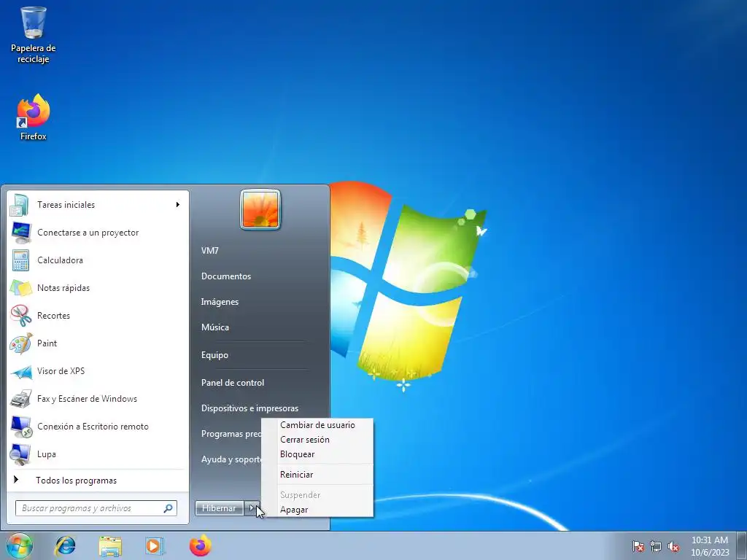Click the Show desktop strip at taskbar end
Viewport: 747px width, 560px height.
coord(742,546)
